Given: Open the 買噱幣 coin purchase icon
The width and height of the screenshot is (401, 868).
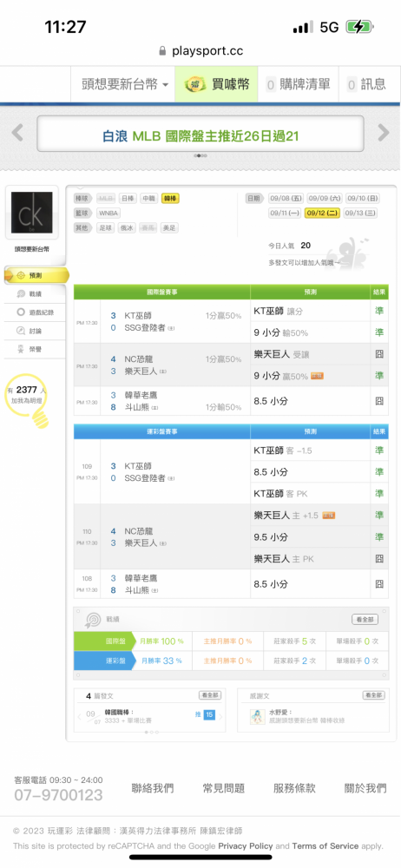Looking at the screenshot, I should click(x=195, y=84).
